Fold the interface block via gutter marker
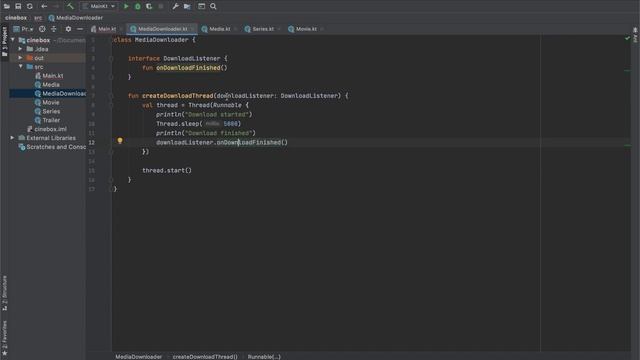The width and height of the screenshot is (640, 360). click(x=111, y=58)
